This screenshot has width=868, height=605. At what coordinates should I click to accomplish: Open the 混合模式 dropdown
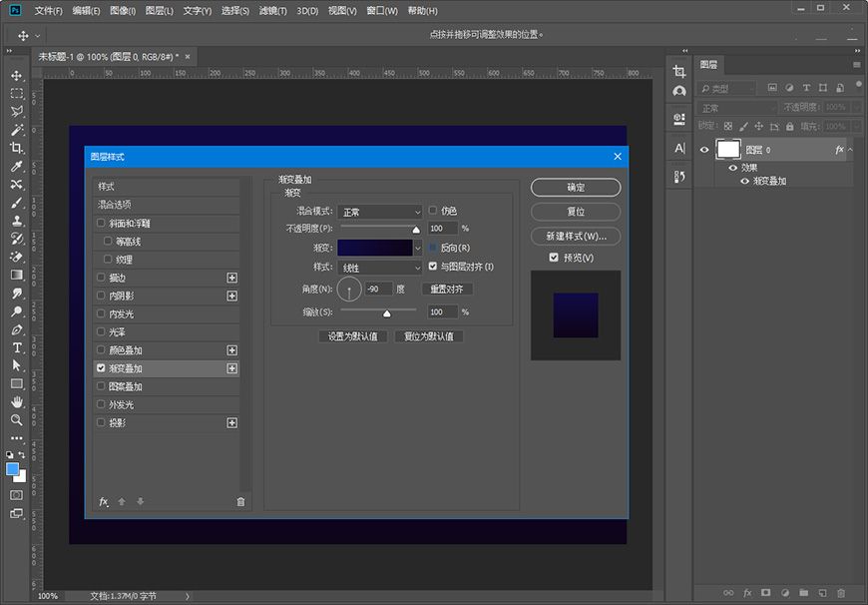coord(380,212)
